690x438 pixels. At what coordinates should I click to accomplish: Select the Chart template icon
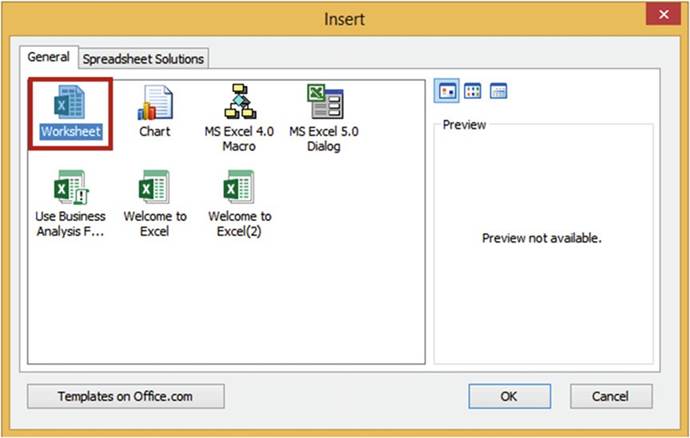coord(155,104)
